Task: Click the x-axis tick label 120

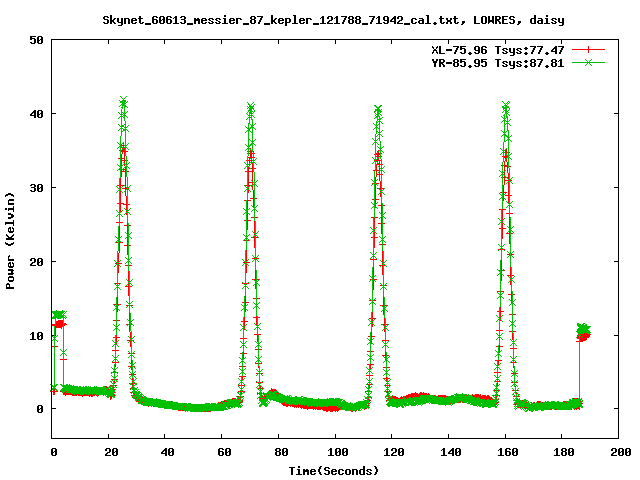Action: (x=394, y=452)
